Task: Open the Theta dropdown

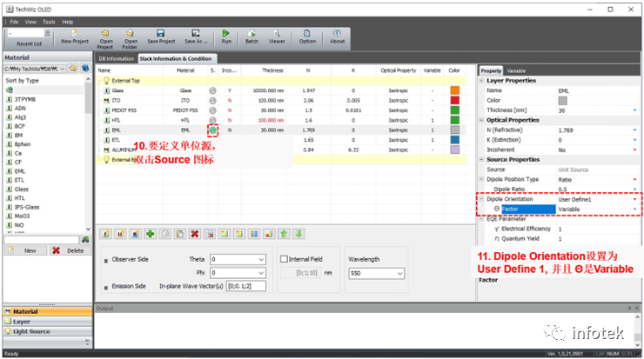Action: 261,259
